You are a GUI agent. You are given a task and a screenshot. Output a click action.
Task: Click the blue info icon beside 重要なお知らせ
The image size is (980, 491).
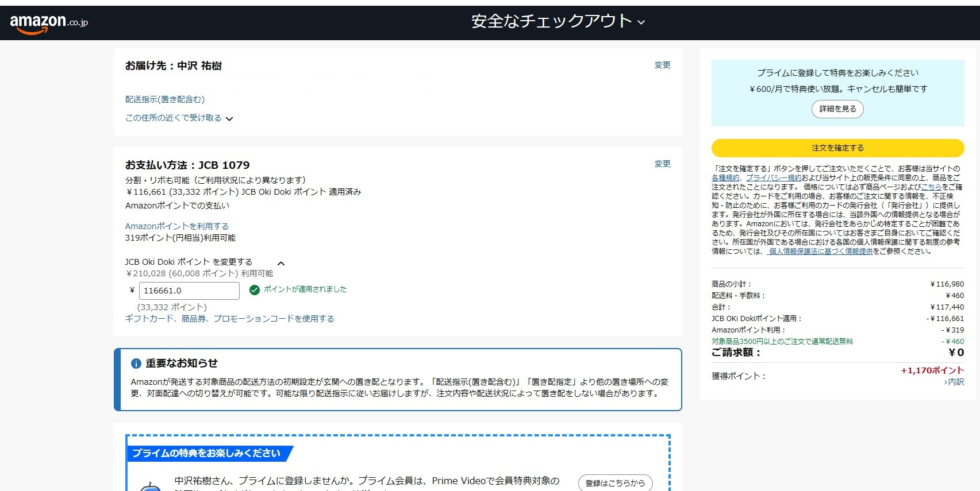136,364
